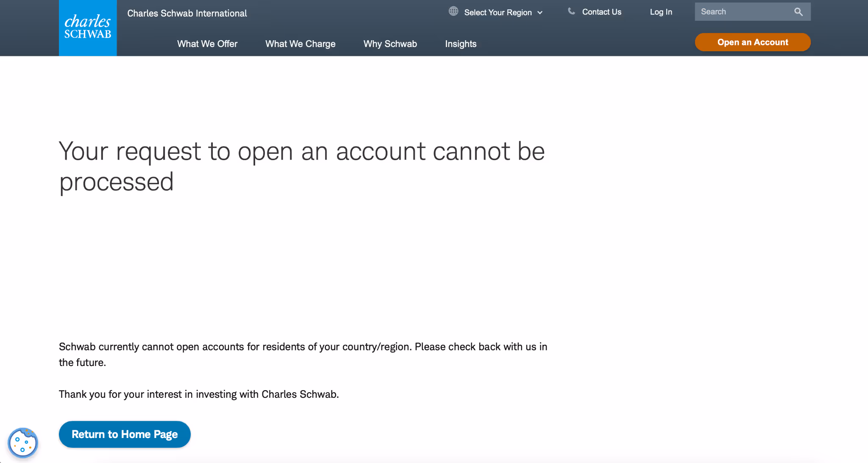Click the Charles Schwab logo

click(x=88, y=28)
